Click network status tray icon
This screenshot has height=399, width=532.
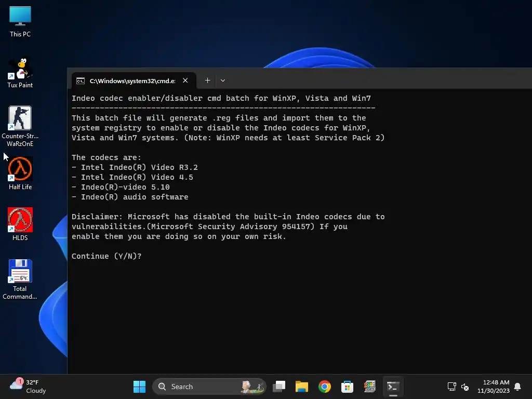click(451, 387)
